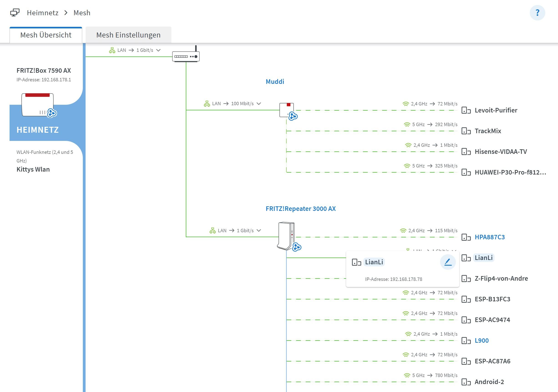Click the help question mark icon

pos(537,13)
